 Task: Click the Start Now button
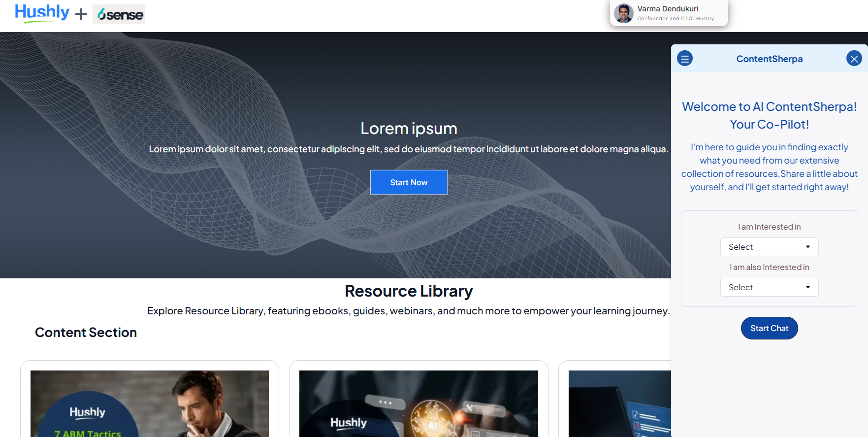409,182
